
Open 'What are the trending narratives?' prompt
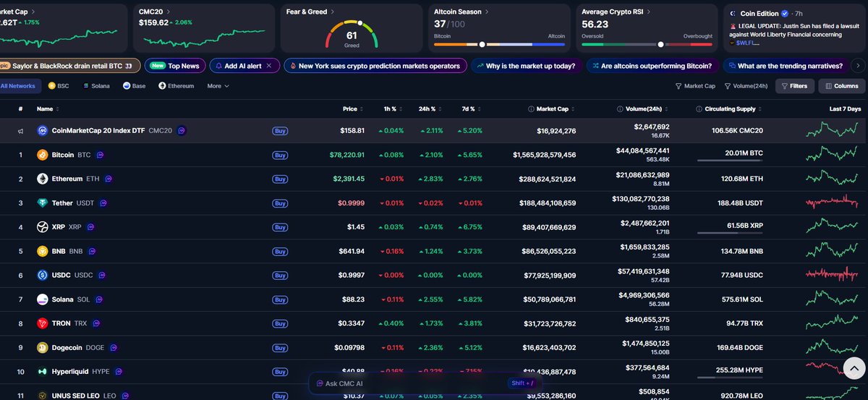pos(785,66)
